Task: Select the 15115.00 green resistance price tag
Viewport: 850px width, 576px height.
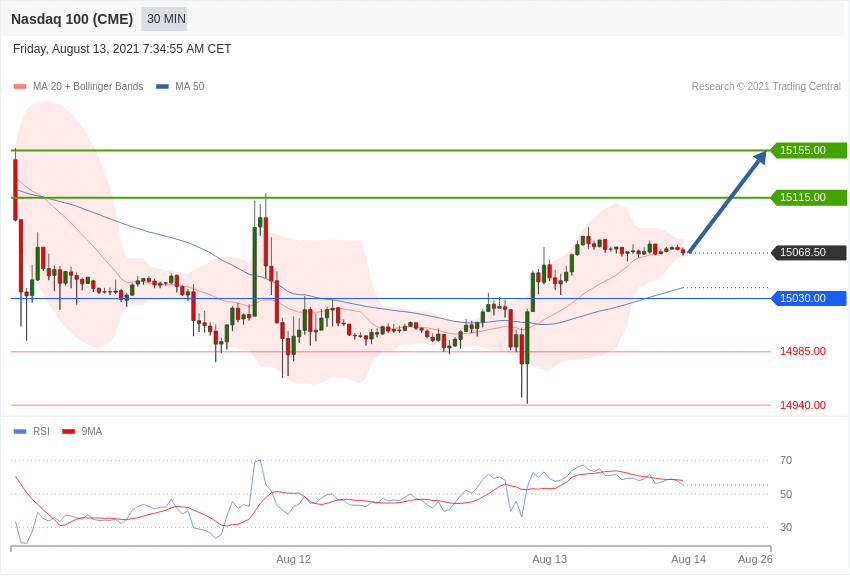Action: click(808, 197)
